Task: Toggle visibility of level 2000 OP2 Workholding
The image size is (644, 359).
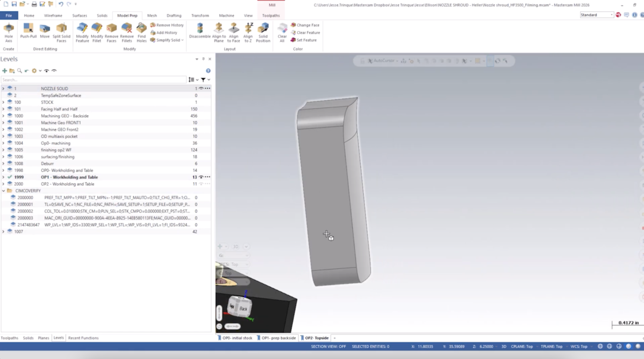Action: pos(202,184)
